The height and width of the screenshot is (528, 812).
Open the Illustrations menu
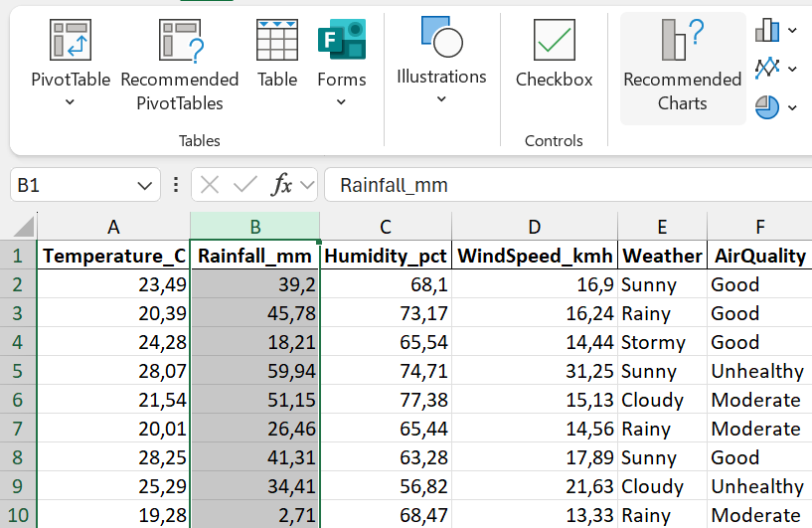(x=441, y=60)
